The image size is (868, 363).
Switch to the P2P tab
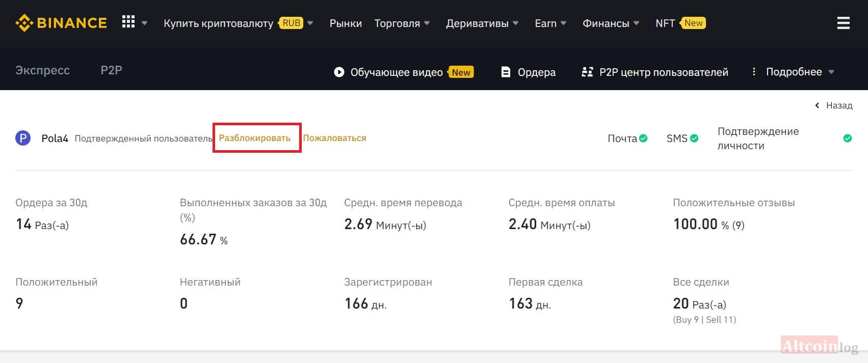coord(111,70)
